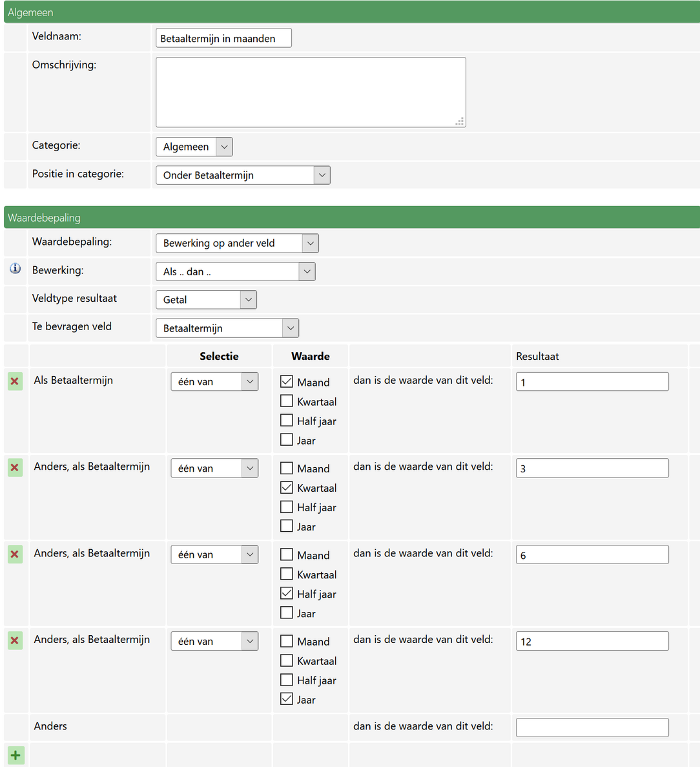Uncheck Jaar in the fourth rule
This screenshot has height=767, width=700.
pos(287,699)
